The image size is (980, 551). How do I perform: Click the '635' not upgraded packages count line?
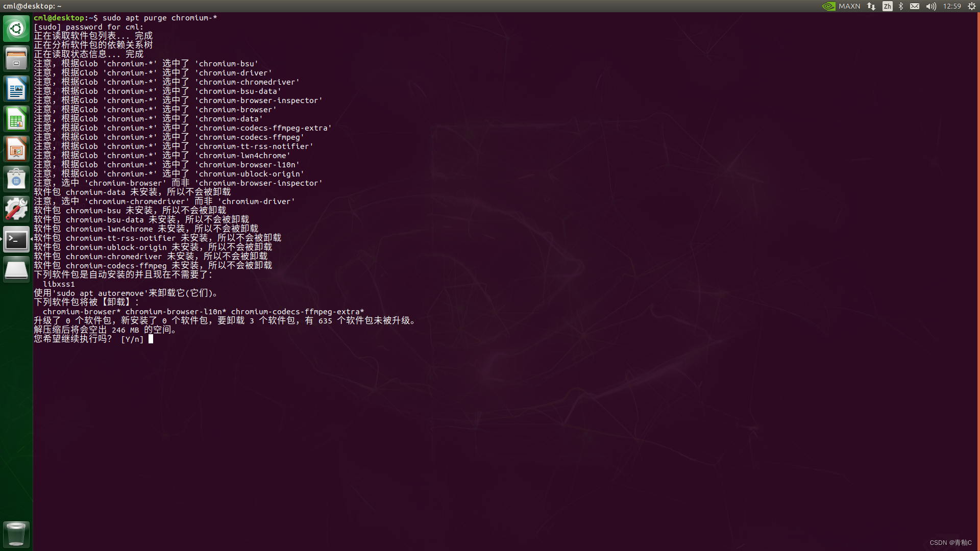pos(225,320)
